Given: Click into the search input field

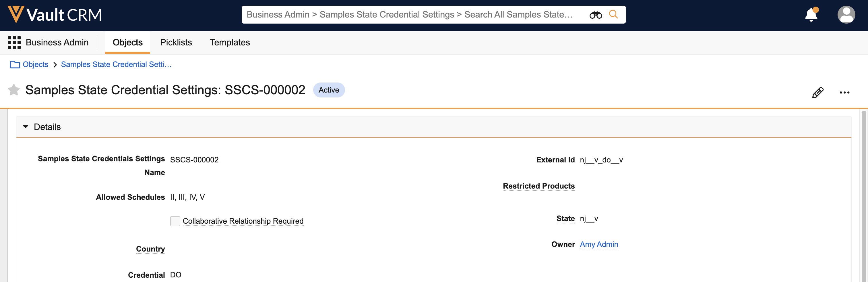Looking at the screenshot, I should click(x=409, y=15).
